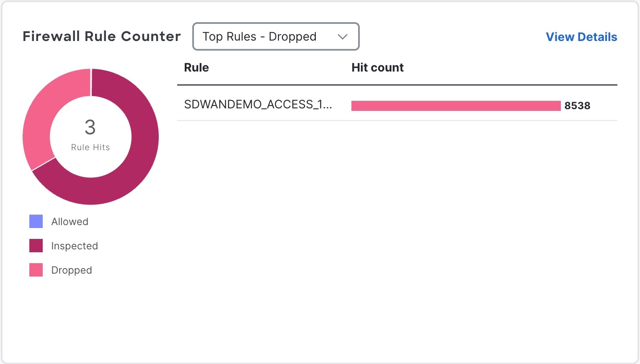Click the blue Allowed legend swatch
The height and width of the screenshot is (364, 640).
pyautogui.click(x=36, y=221)
